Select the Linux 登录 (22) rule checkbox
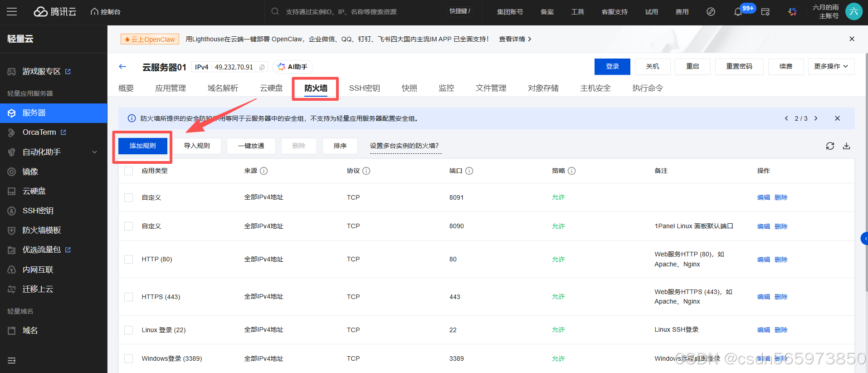 tap(129, 330)
